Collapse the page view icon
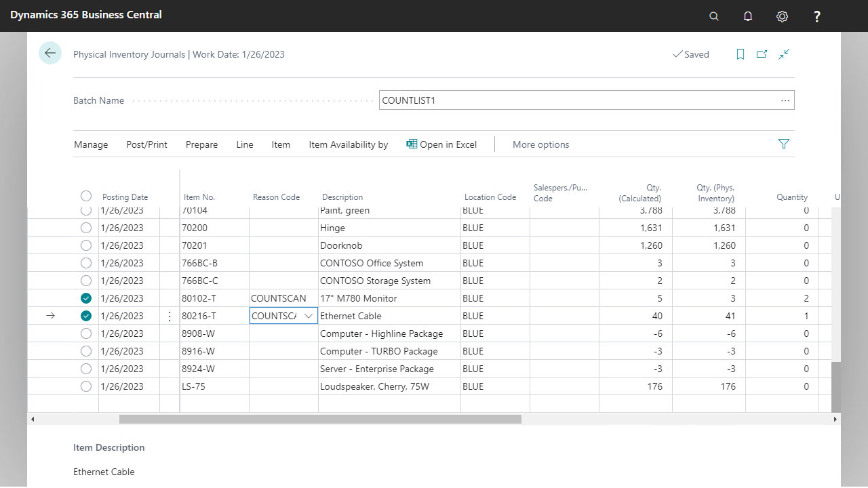This screenshot has height=488, width=868. tap(784, 54)
